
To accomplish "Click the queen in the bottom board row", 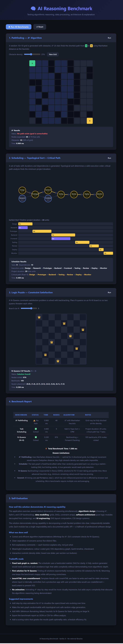I will coord(58,361).
